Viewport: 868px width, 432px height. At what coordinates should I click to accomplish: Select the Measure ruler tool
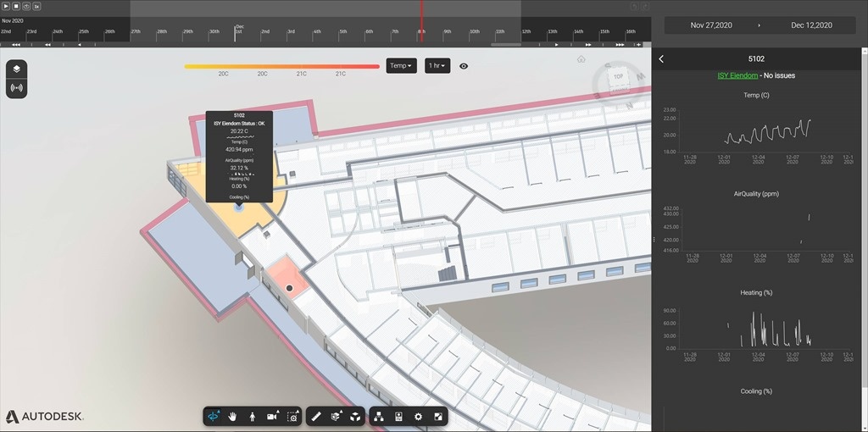[315, 417]
